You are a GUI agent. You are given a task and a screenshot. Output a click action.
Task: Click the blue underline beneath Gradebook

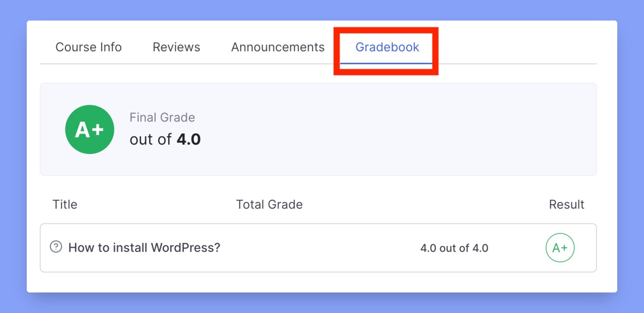point(386,63)
